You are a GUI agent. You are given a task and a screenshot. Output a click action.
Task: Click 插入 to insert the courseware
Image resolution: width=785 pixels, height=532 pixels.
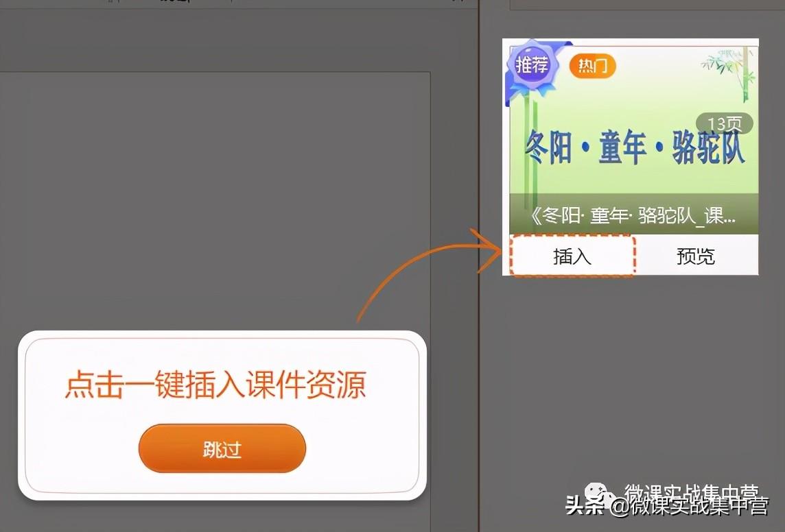pyautogui.click(x=572, y=256)
